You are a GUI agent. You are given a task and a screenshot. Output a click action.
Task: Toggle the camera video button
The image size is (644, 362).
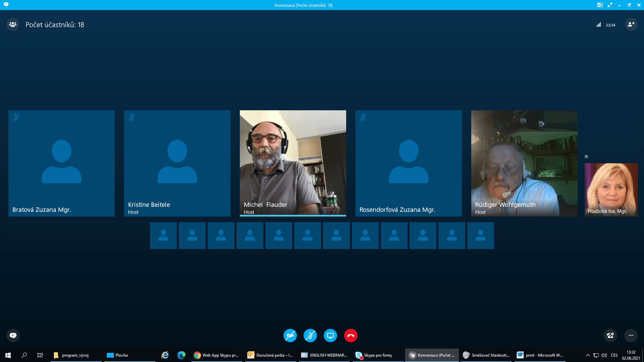(290, 336)
